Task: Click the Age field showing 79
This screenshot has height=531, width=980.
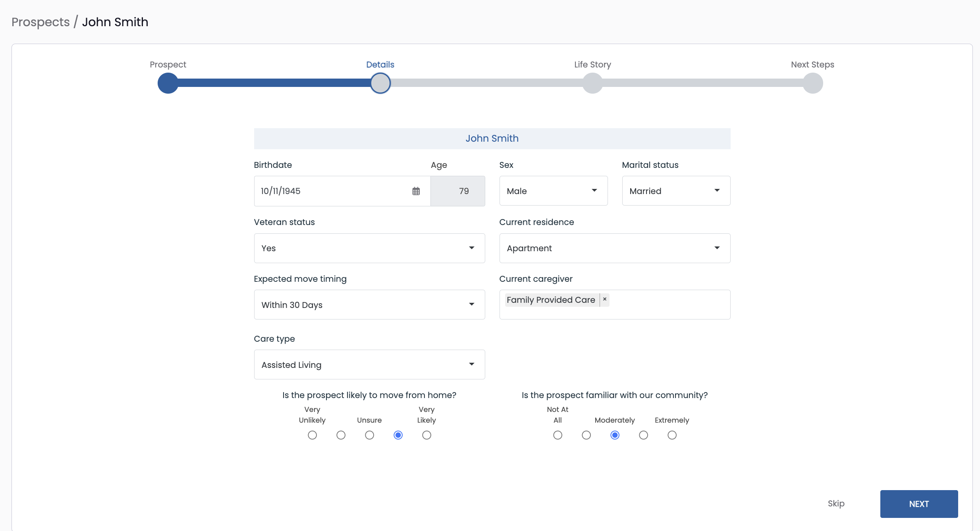Action: pyautogui.click(x=457, y=191)
